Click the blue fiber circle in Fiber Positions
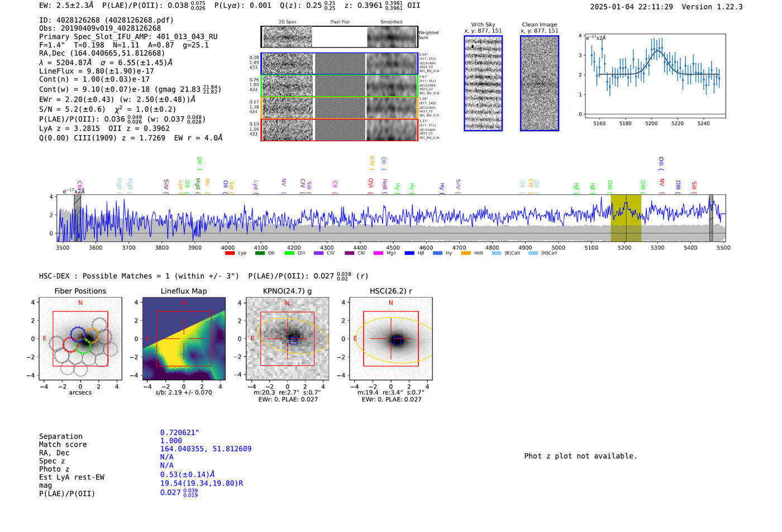Image resolution: width=782 pixels, height=532 pixels. [78, 334]
